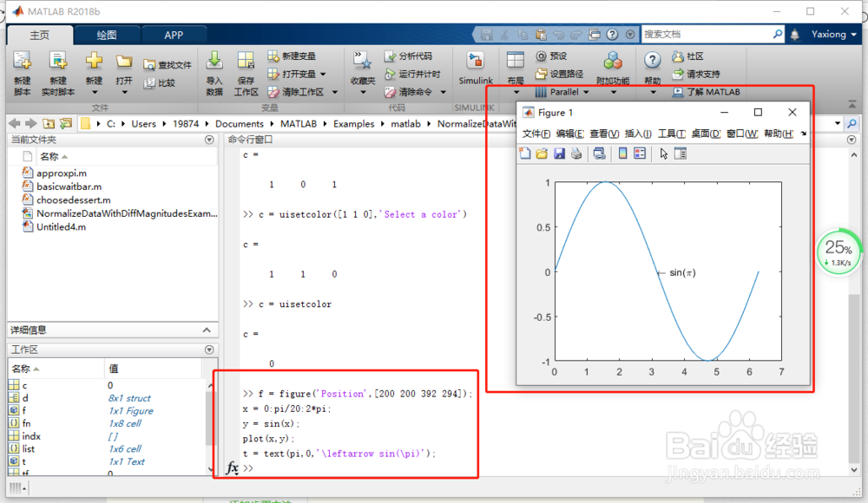Open workspace panel actions menu

pyautogui.click(x=209, y=349)
